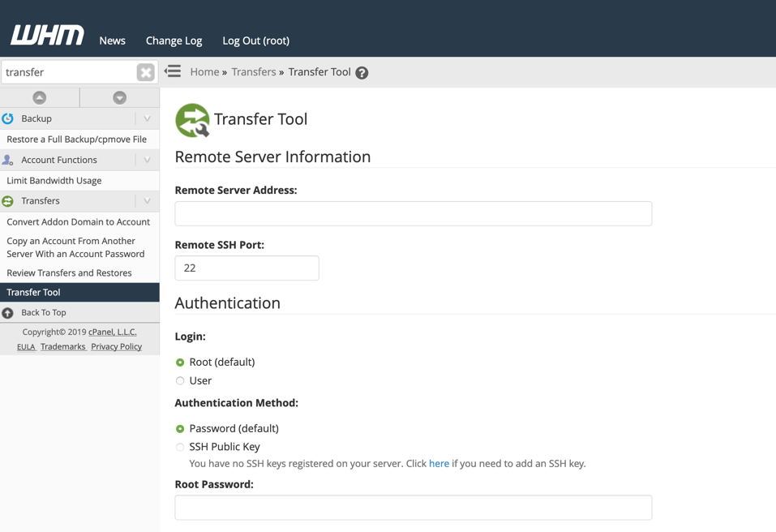This screenshot has width=776, height=532.
Task: Open News in the top navigation
Action: [x=112, y=41]
